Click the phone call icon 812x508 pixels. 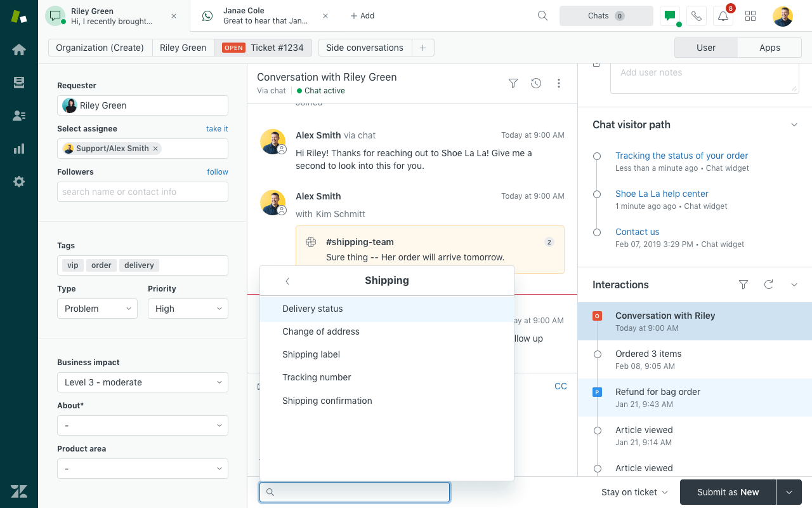click(697, 16)
